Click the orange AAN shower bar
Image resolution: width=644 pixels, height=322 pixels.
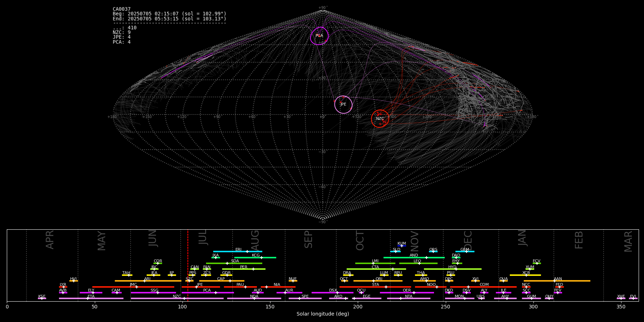(x=557, y=281)
